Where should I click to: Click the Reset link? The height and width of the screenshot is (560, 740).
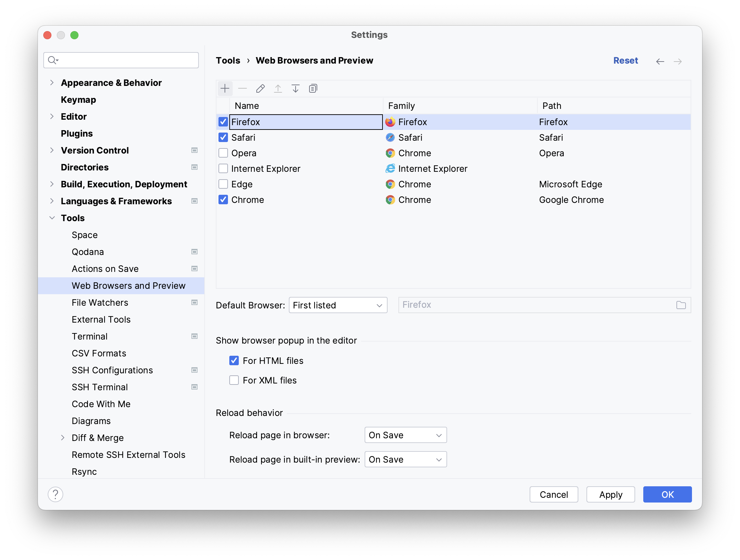[625, 61]
